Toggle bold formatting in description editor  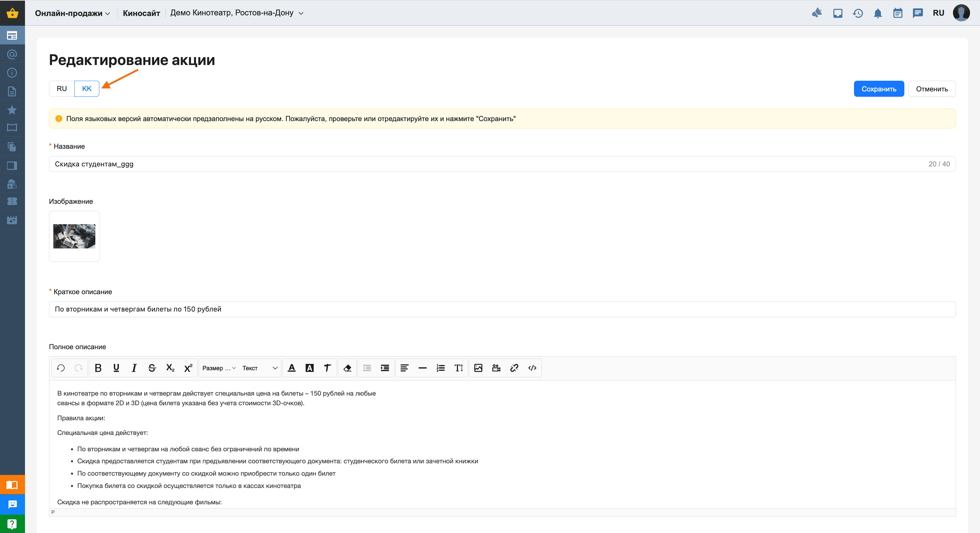point(98,368)
